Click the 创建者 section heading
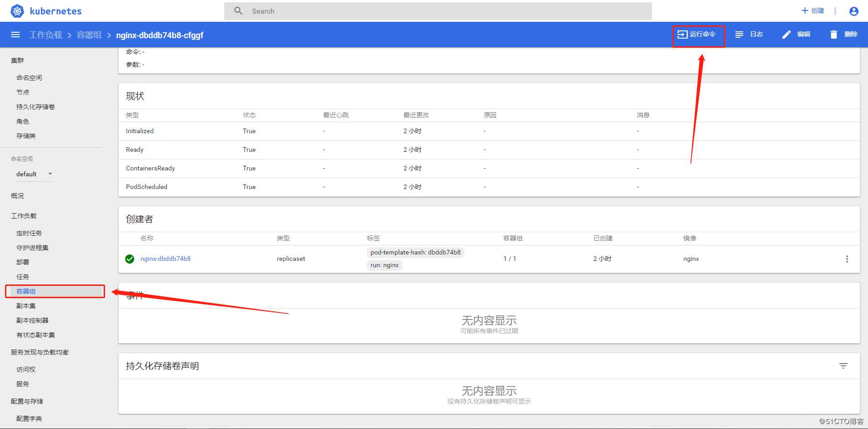Image resolution: width=868 pixels, height=429 pixels. point(140,219)
